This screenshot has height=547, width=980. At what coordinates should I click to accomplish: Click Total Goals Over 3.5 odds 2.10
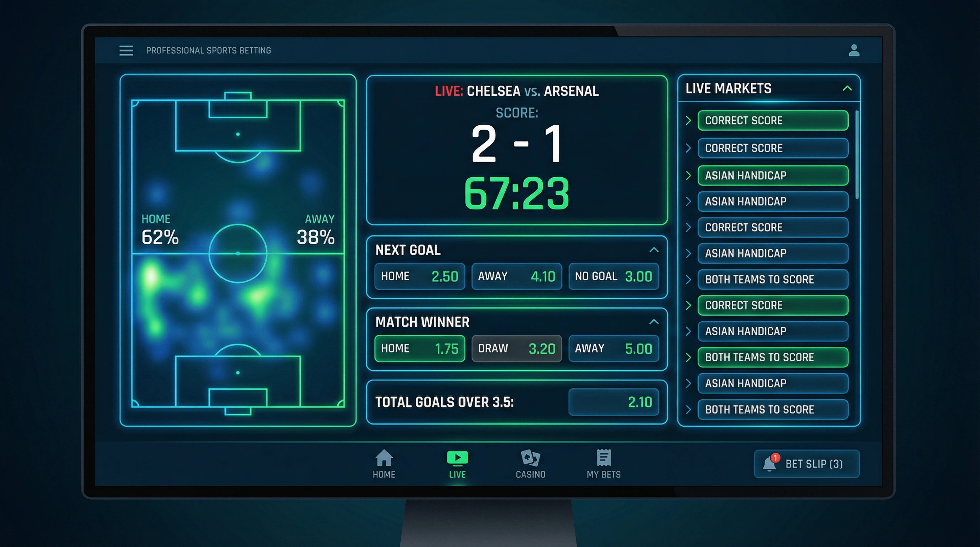[x=613, y=402]
